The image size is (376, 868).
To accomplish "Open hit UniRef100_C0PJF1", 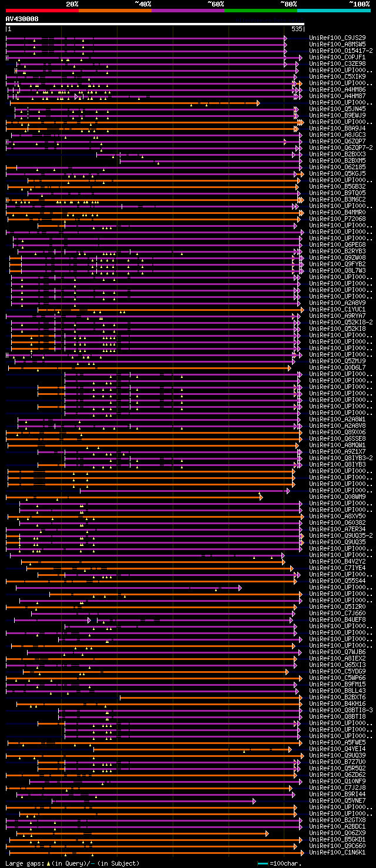I will (x=337, y=57).
